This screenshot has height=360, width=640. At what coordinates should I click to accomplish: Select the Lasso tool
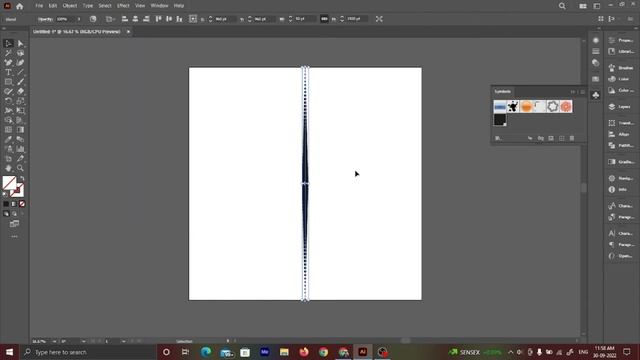coord(20,53)
